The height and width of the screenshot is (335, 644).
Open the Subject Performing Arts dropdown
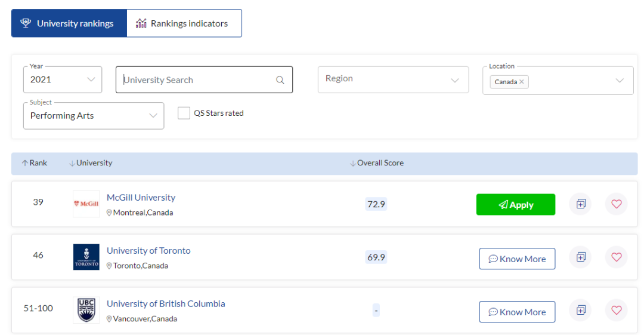click(x=93, y=116)
